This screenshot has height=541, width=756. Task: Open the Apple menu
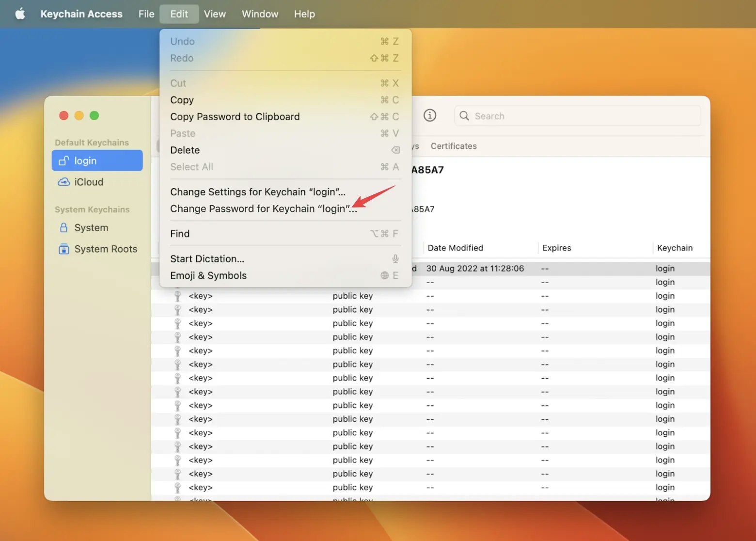pyautogui.click(x=20, y=14)
